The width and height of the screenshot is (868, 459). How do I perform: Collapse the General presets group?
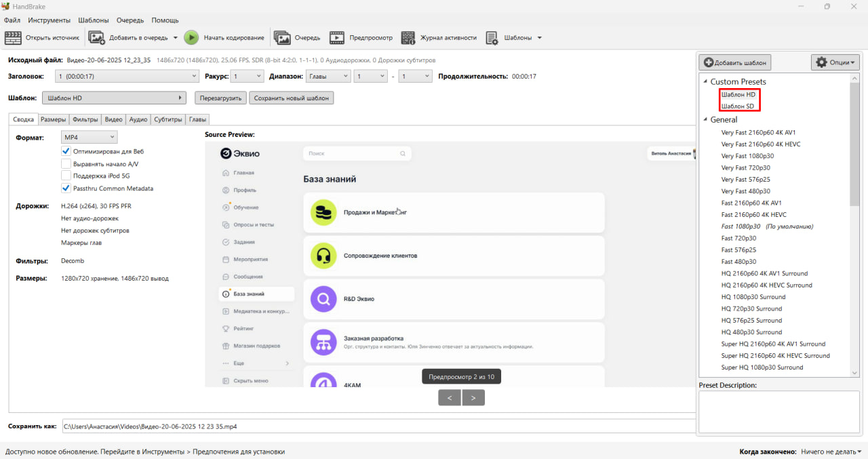[x=705, y=120]
